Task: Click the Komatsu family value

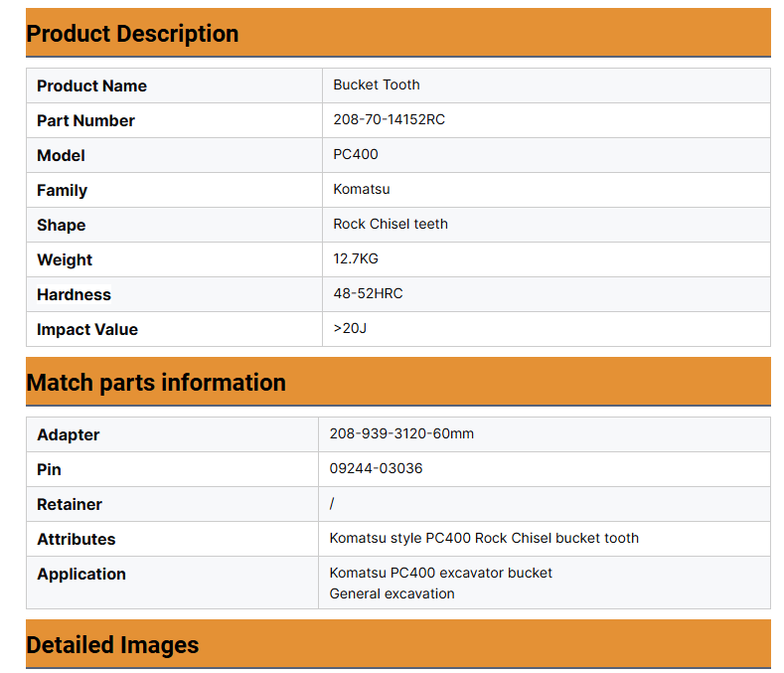Action: point(362,190)
